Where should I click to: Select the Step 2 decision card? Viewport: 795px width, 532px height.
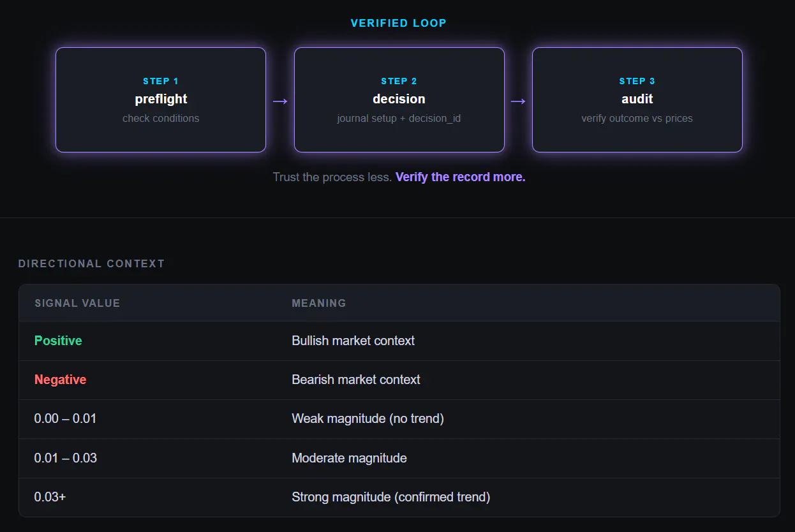399,100
